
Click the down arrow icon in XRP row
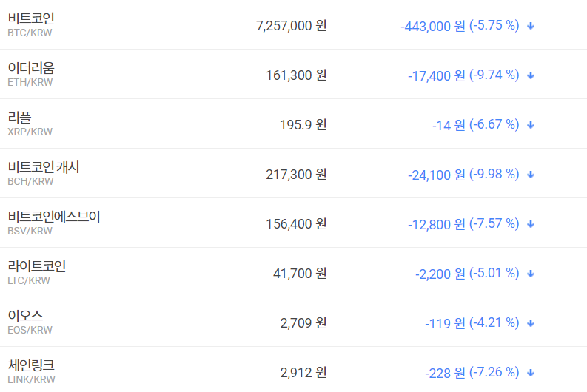[531, 125]
